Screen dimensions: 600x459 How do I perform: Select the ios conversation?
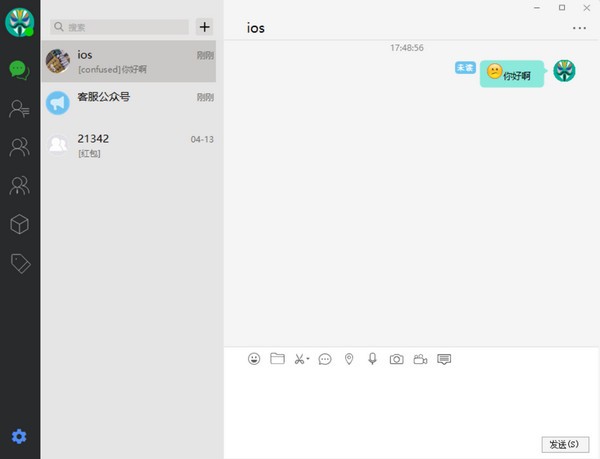tap(130, 61)
